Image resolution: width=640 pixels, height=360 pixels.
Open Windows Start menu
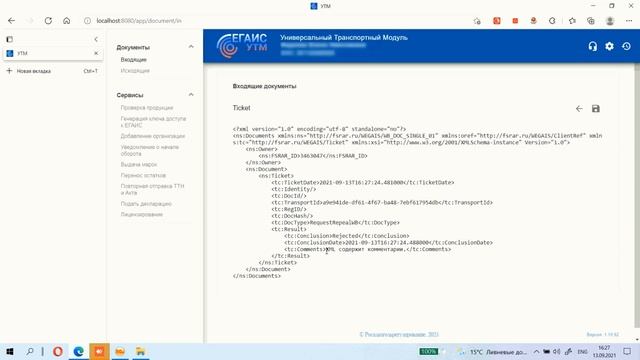tap(10, 351)
